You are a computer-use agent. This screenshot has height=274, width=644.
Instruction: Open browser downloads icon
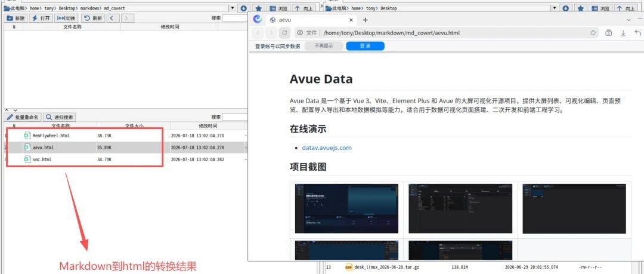[x=623, y=33]
